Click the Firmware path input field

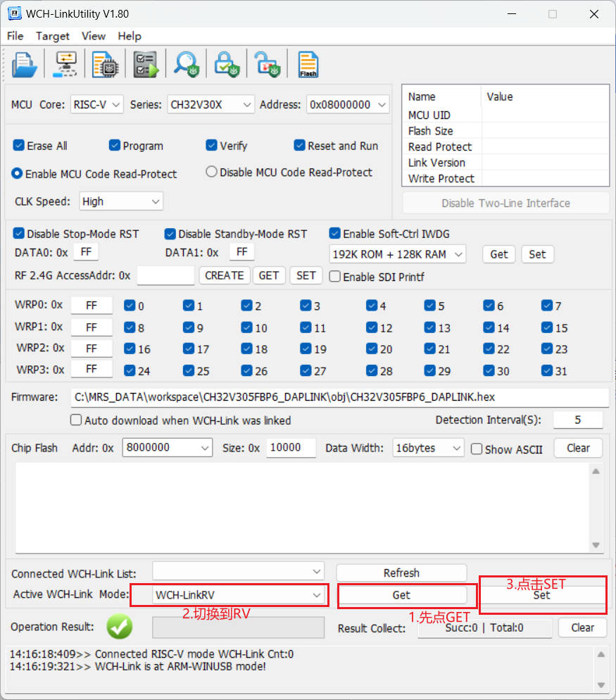click(340, 397)
